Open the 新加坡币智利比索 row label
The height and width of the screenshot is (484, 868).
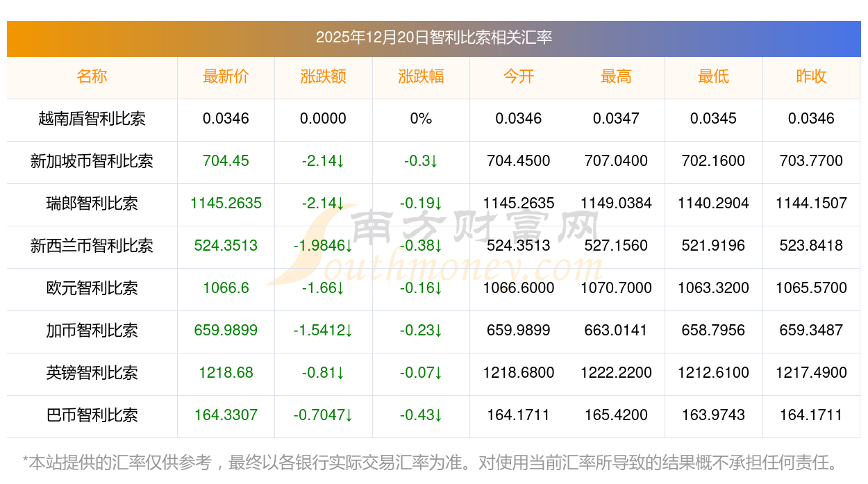pos(92,161)
